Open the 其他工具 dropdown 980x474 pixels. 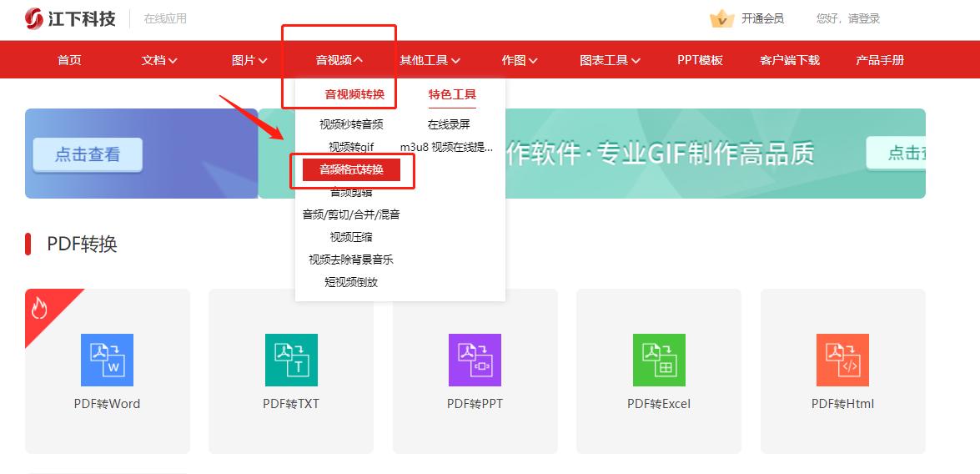click(430, 60)
